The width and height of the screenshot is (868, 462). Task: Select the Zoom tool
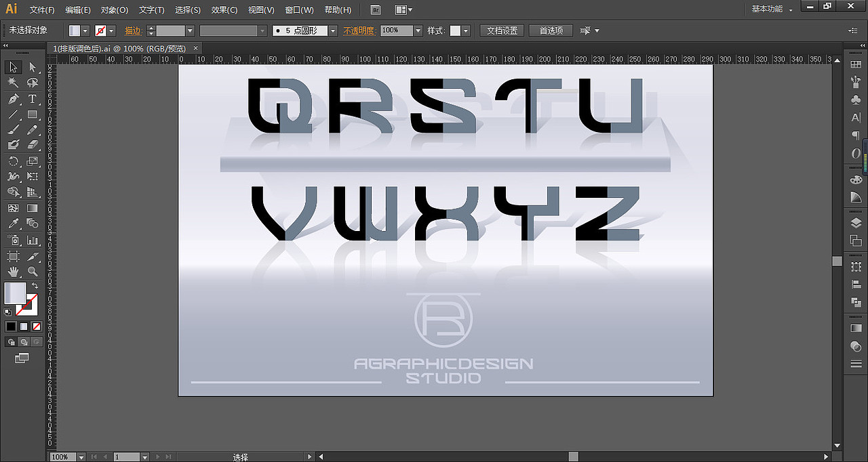click(x=32, y=272)
